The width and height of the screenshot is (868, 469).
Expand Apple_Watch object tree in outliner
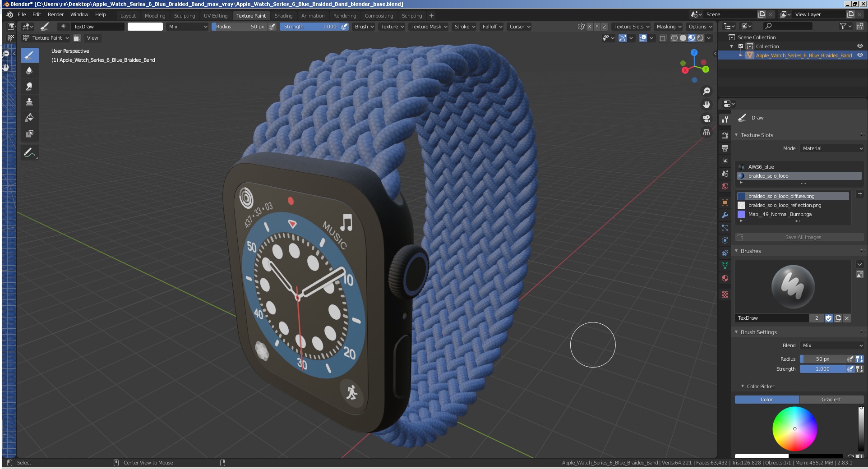741,55
